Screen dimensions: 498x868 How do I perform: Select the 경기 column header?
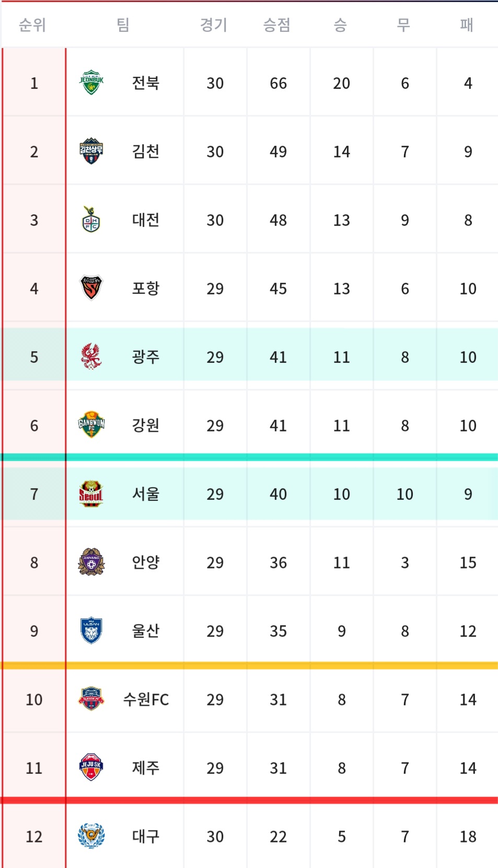214,25
